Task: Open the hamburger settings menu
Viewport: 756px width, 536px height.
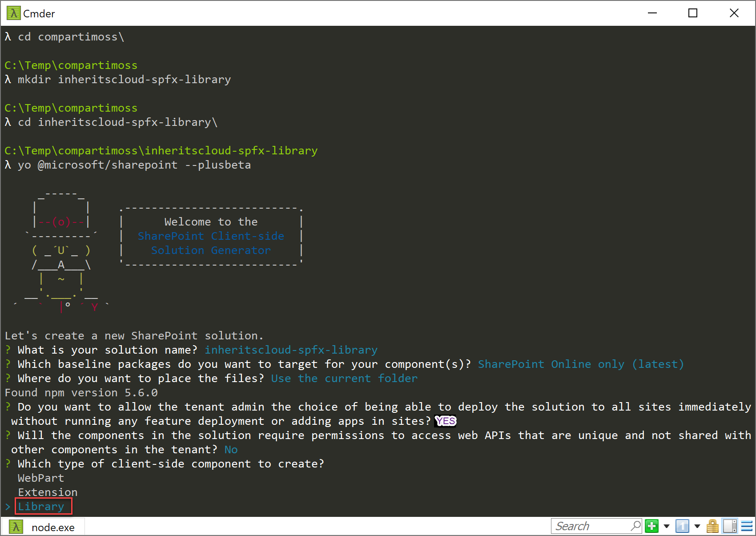Action: (747, 526)
